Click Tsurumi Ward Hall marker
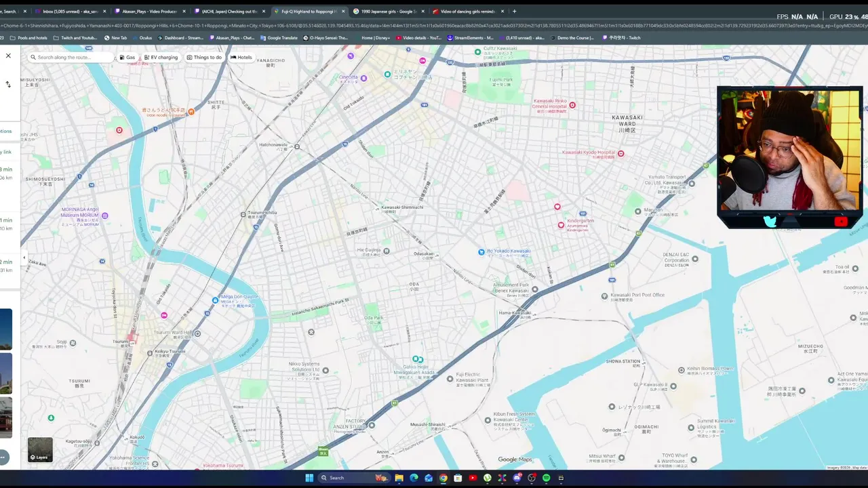Image resolution: width=868 pixels, height=488 pixels. [197, 333]
